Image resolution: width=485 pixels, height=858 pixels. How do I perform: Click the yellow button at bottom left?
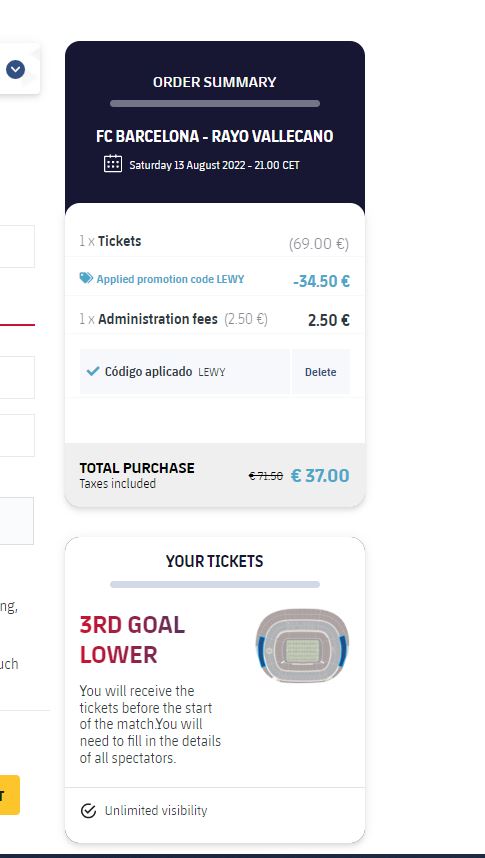(x=9, y=795)
